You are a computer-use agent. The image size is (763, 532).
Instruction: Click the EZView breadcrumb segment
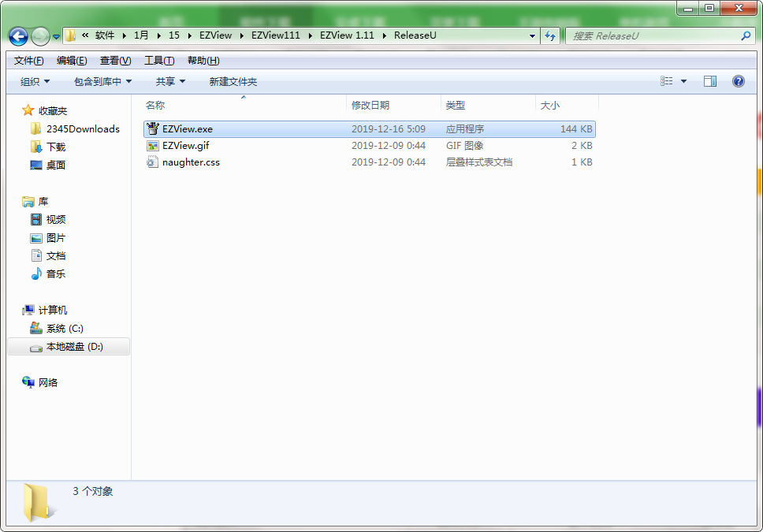coord(215,35)
